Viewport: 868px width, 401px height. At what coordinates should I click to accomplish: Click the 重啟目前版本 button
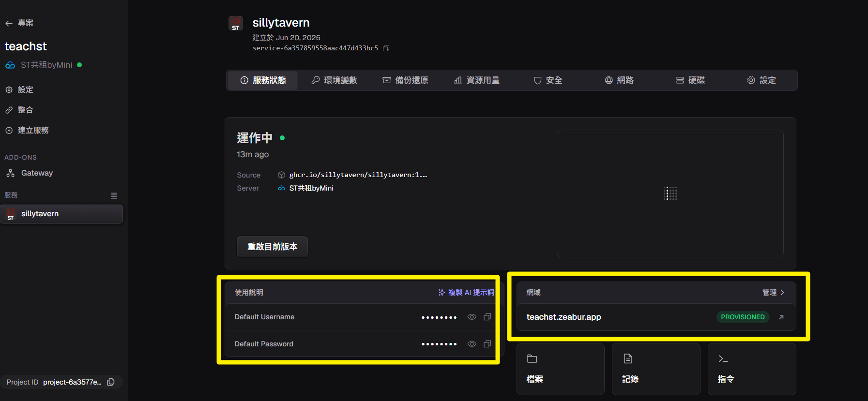pos(272,247)
